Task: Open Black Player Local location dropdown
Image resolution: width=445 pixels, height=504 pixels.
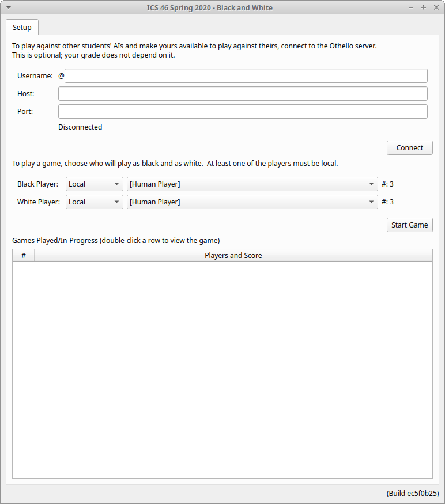Action: point(95,184)
